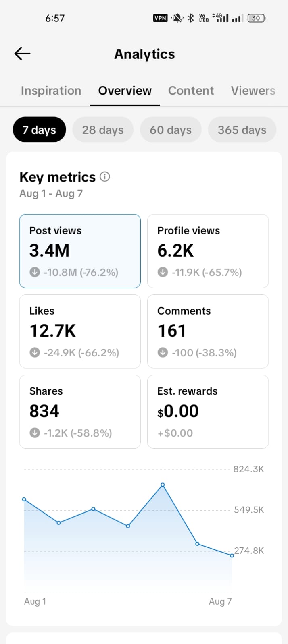288x644 pixels.
Task: Switch range to 28 days
Action: [103, 130]
